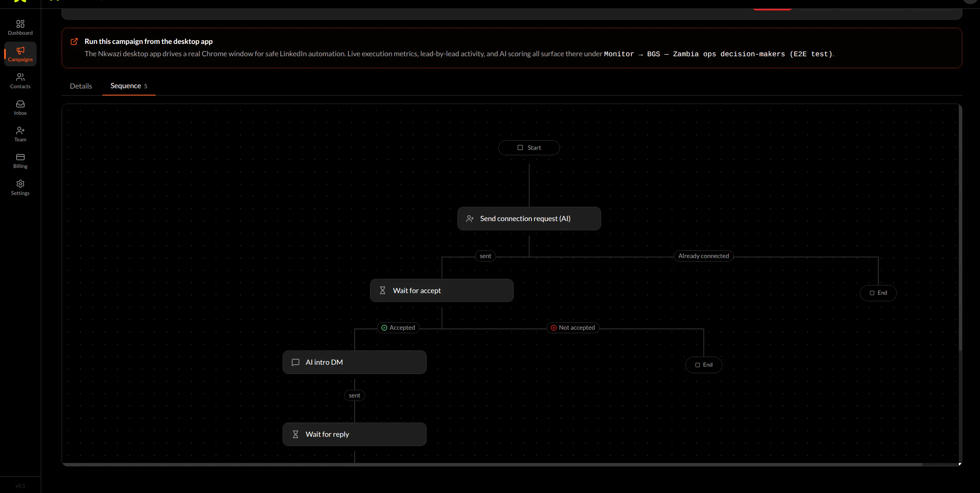
Task: Click the add-person icon in Send connection request node
Action: [470, 219]
